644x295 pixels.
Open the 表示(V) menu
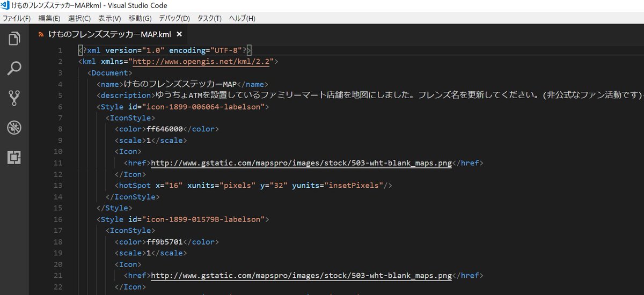[109, 18]
